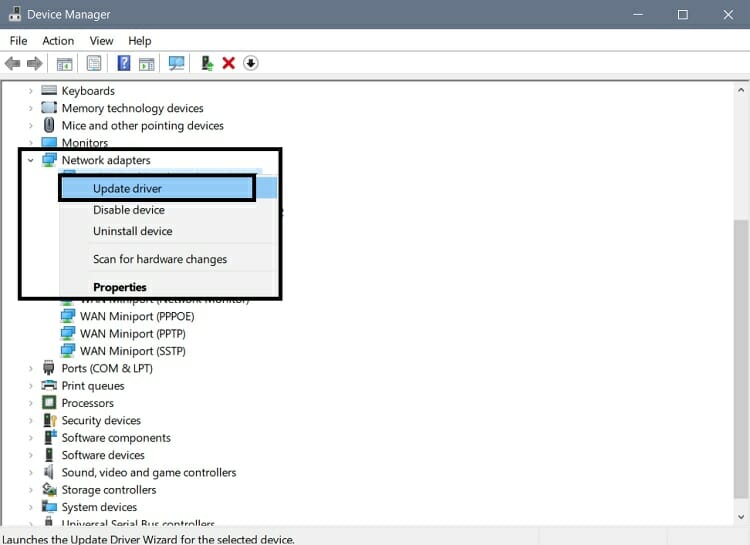Open Properties from the context menu

[120, 287]
